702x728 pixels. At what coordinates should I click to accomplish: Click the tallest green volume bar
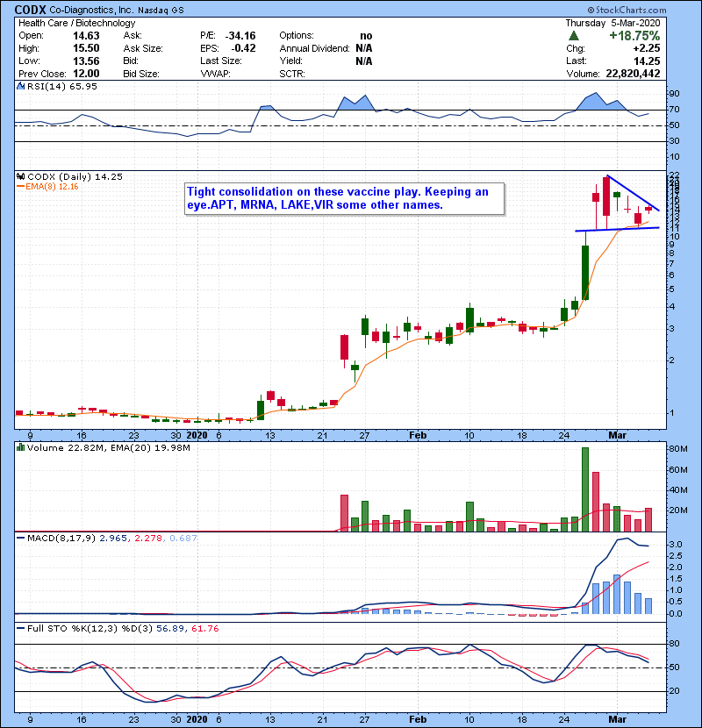click(x=585, y=489)
